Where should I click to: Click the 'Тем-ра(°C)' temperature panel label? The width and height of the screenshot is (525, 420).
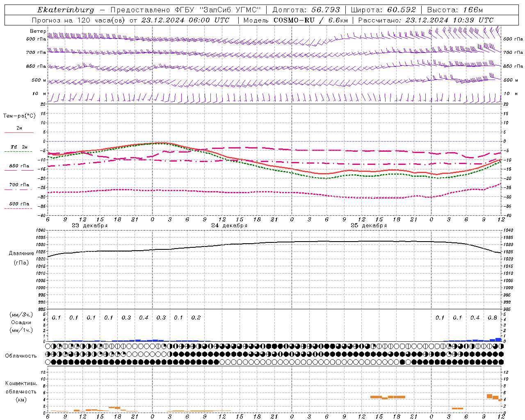tap(19, 116)
